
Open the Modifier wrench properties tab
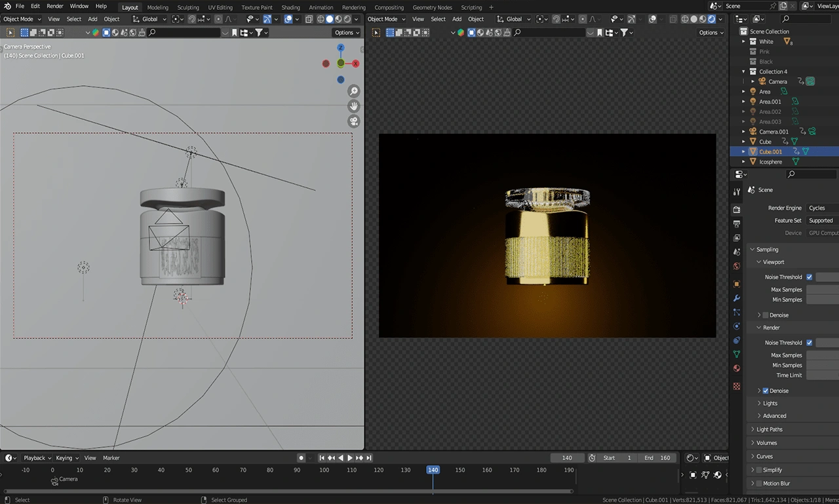pyautogui.click(x=737, y=298)
